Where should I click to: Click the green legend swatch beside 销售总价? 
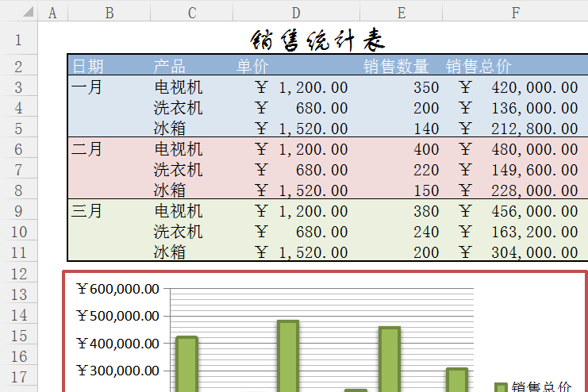click(500, 386)
